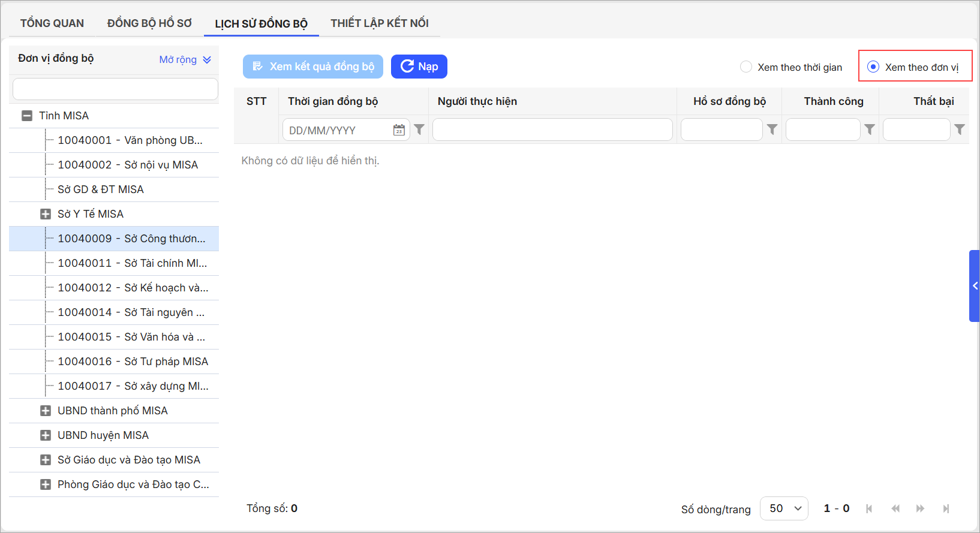Go to the first page
980x533 pixels.
[869, 508]
